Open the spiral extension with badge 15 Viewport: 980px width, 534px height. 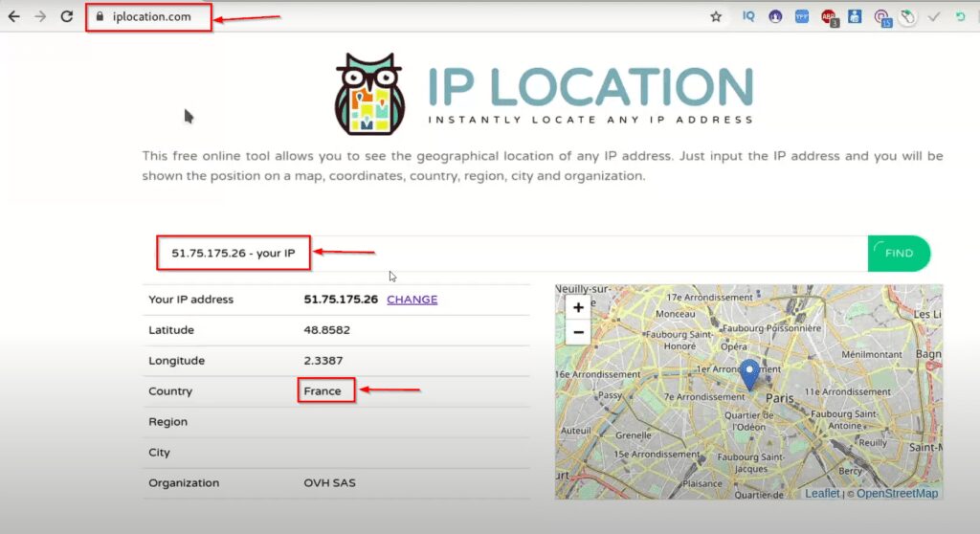[881, 18]
